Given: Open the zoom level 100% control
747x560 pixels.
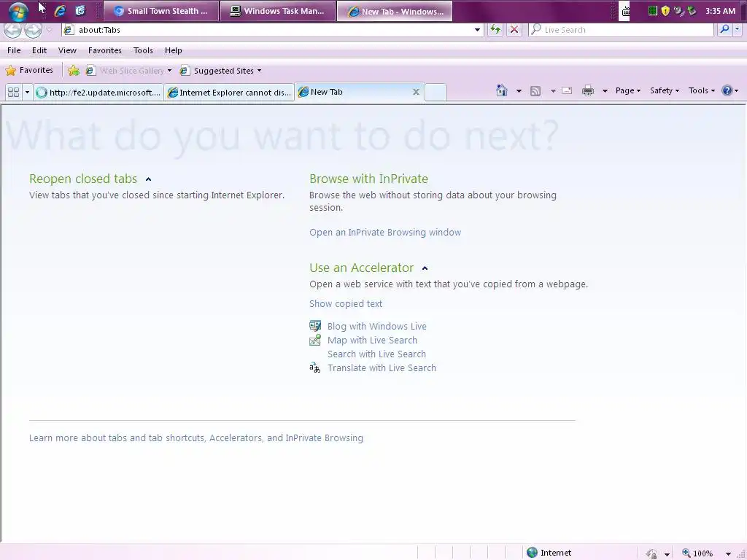Looking at the screenshot, I should click(x=697, y=553).
